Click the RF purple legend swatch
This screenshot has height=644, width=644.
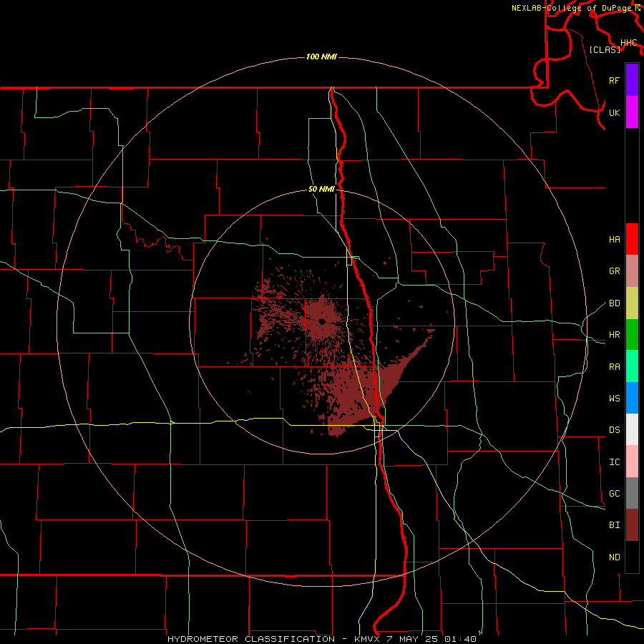(x=632, y=80)
